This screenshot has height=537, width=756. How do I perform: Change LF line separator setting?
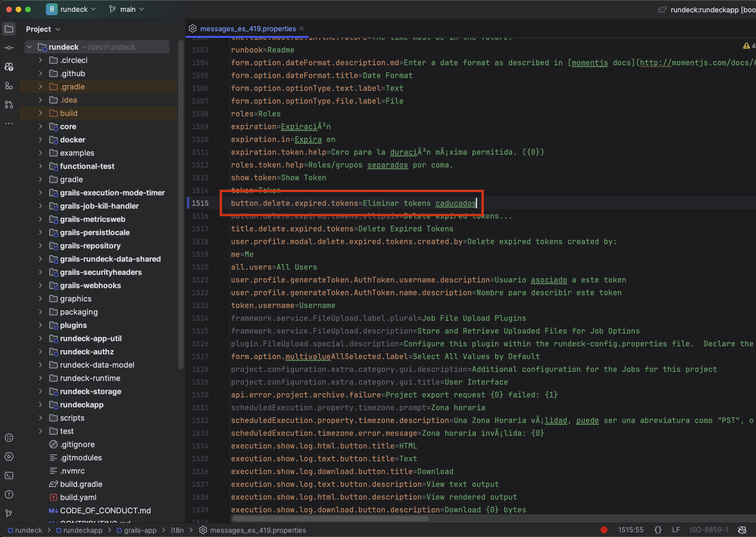coord(676,530)
